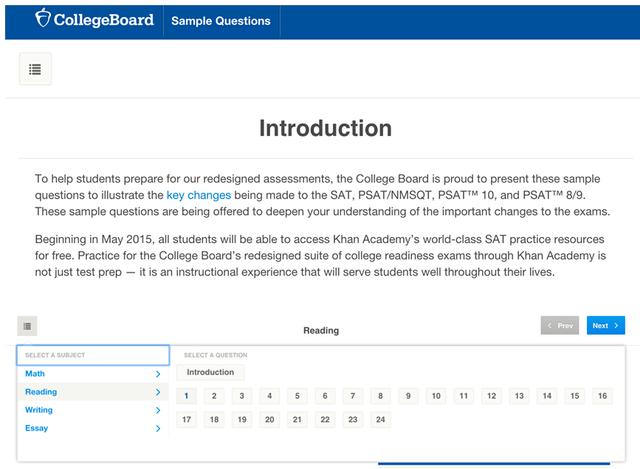Image resolution: width=640 pixels, height=469 pixels.
Task: Go to question 1
Action: click(x=187, y=396)
